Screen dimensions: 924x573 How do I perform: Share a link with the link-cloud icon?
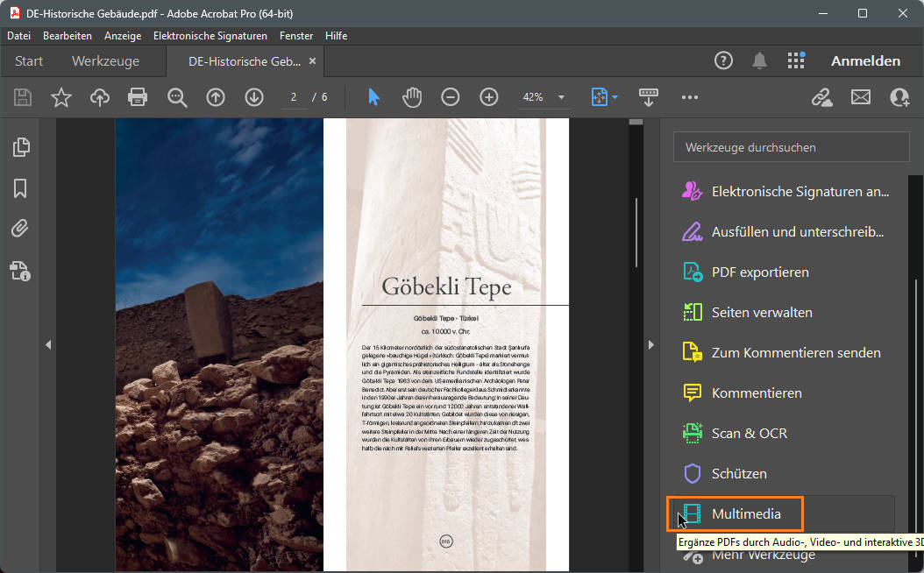pyautogui.click(x=822, y=97)
